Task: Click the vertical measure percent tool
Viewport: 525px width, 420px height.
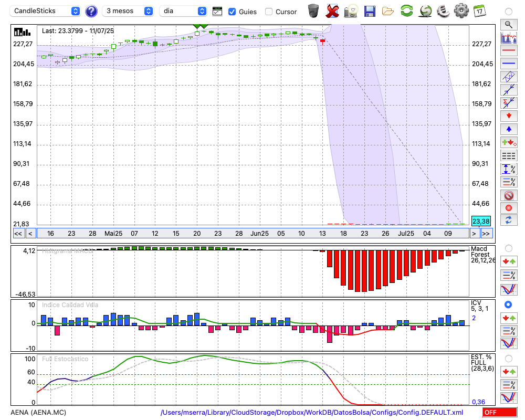Action: click(509, 169)
